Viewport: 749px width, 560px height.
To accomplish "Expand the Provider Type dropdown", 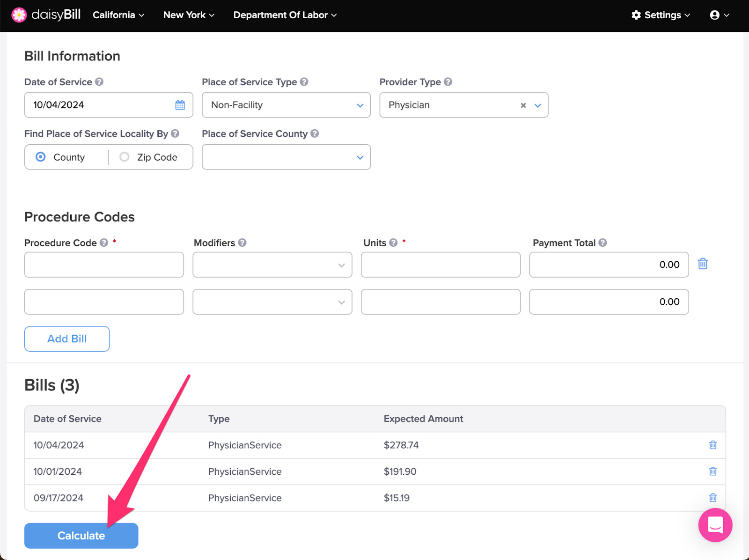I will pyautogui.click(x=538, y=105).
